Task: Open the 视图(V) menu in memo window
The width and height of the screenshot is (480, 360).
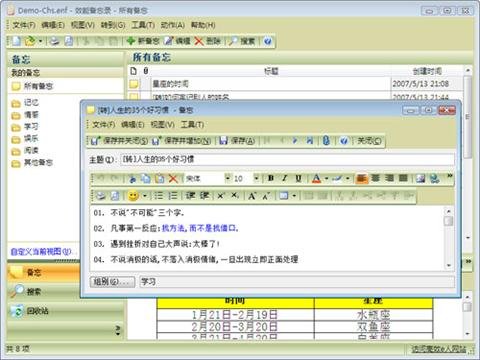Action: (x=162, y=125)
